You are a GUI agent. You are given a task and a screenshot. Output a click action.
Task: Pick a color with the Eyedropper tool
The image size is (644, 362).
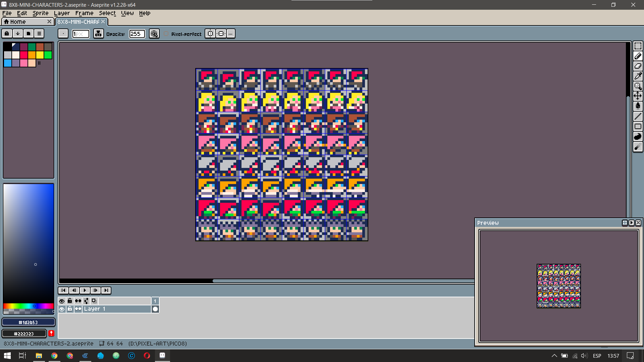point(638,76)
